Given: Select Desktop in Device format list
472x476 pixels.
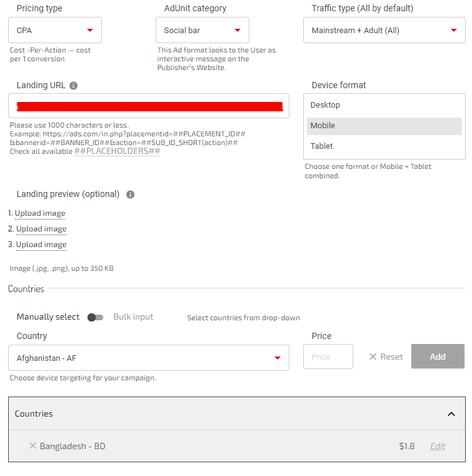Looking at the screenshot, I should point(384,105).
